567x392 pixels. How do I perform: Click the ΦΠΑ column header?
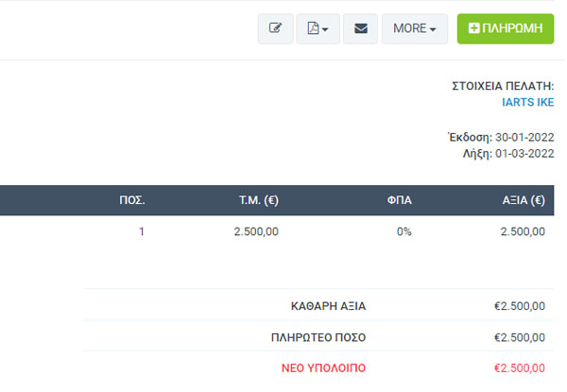399,200
